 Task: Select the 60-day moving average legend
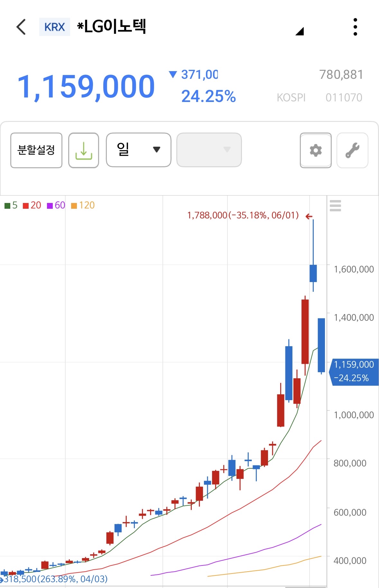coord(56,205)
